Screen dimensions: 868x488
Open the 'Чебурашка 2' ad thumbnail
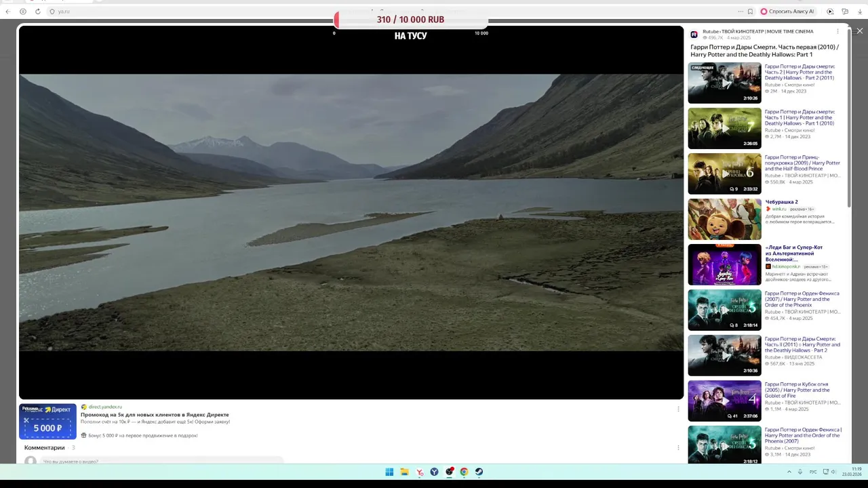pos(724,219)
